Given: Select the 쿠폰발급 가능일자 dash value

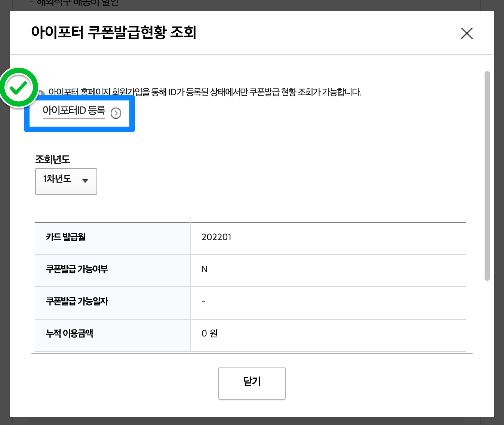Looking at the screenshot, I should [203, 301].
